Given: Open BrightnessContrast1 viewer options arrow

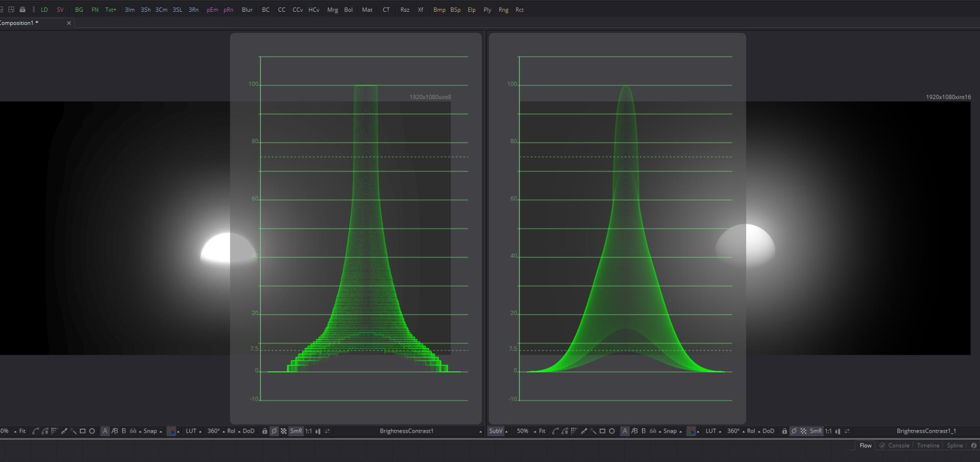Looking at the screenshot, I should pos(480,432).
